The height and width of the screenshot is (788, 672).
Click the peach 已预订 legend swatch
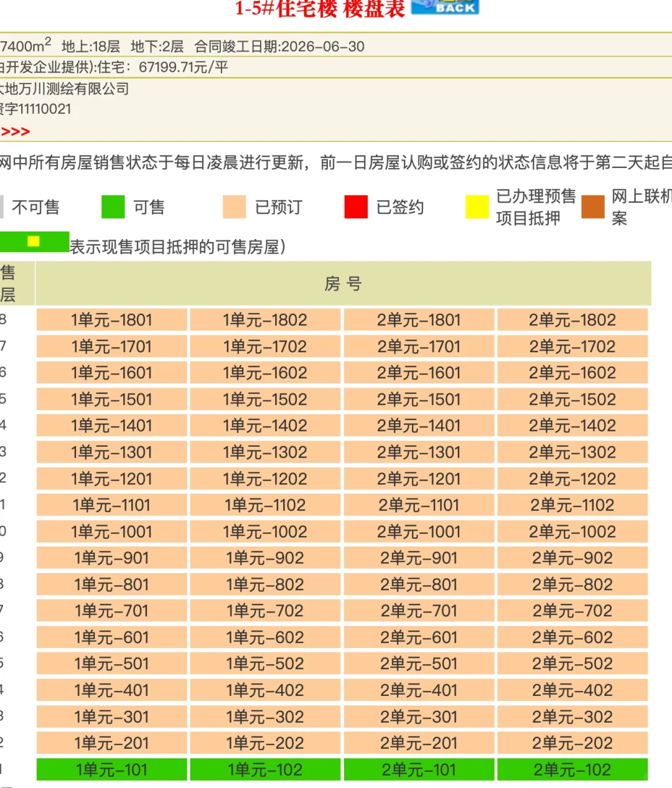(235, 207)
